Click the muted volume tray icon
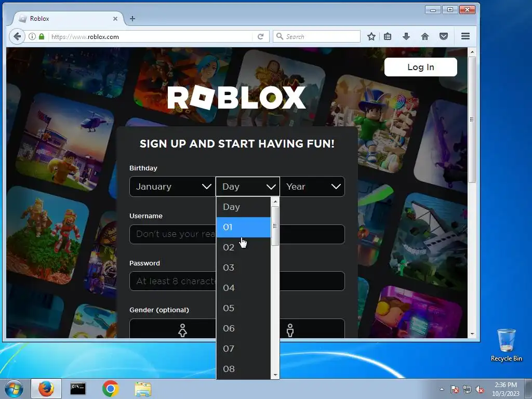 click(x=480, y=389)
